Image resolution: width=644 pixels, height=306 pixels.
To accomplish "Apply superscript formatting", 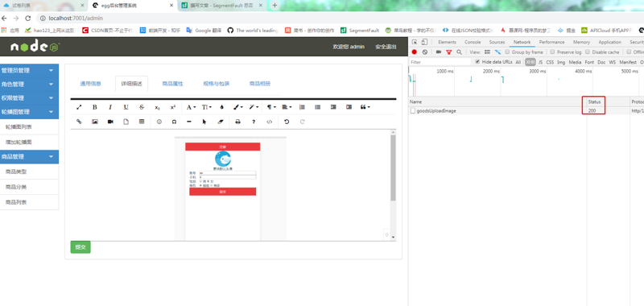I will (173, 107).
